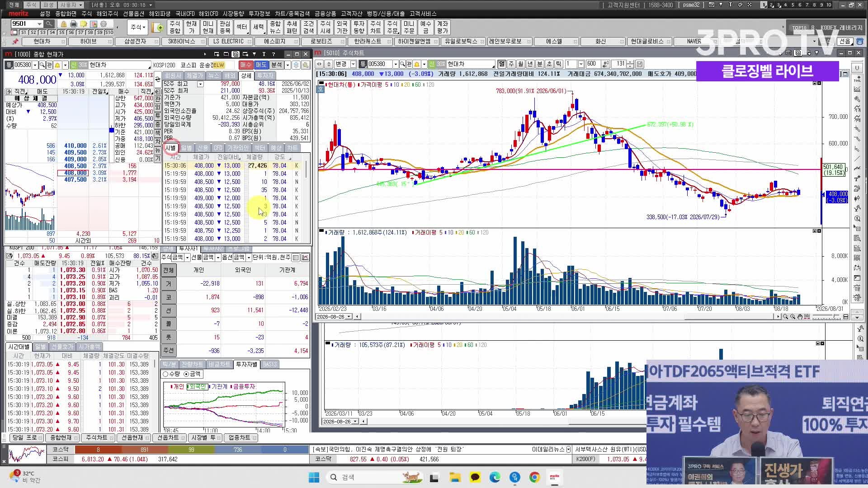Click the search magnifier next to screen number 9501
The image size is (868, 488).
point(49,24)
